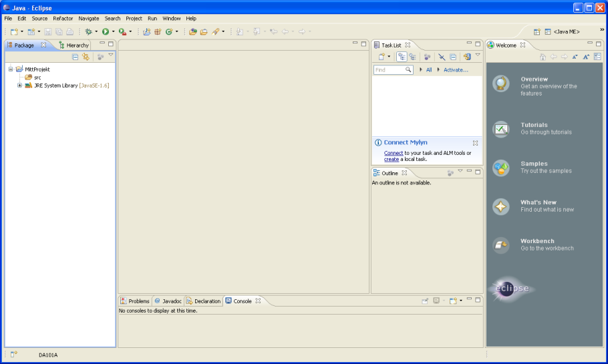Enlarge font size in Welcome view

click(587, 57)
